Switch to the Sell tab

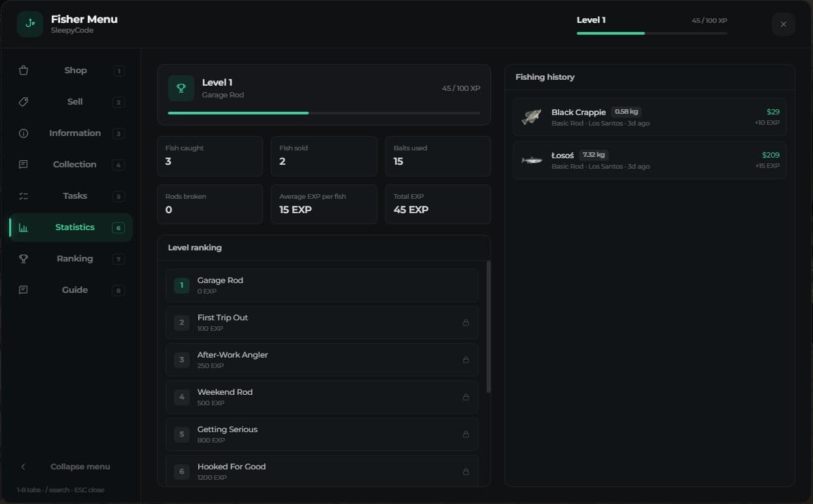[71, 102]
